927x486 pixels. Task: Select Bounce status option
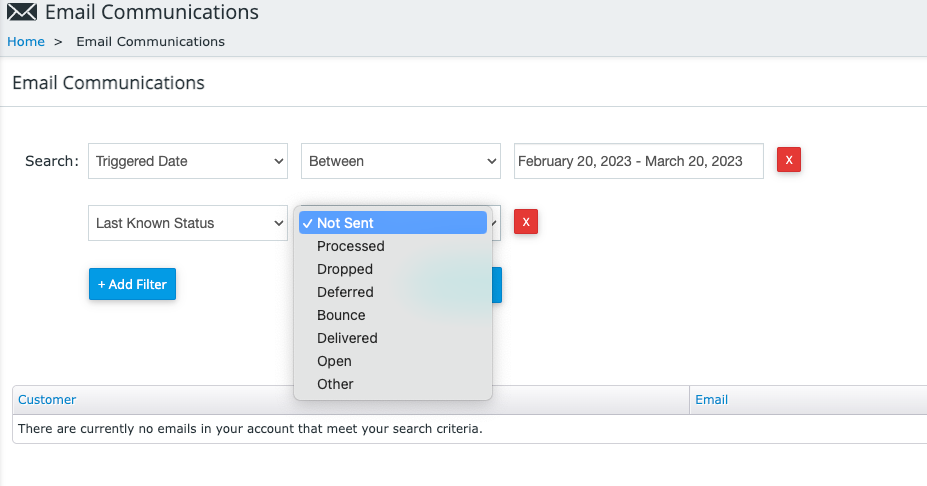393,315
